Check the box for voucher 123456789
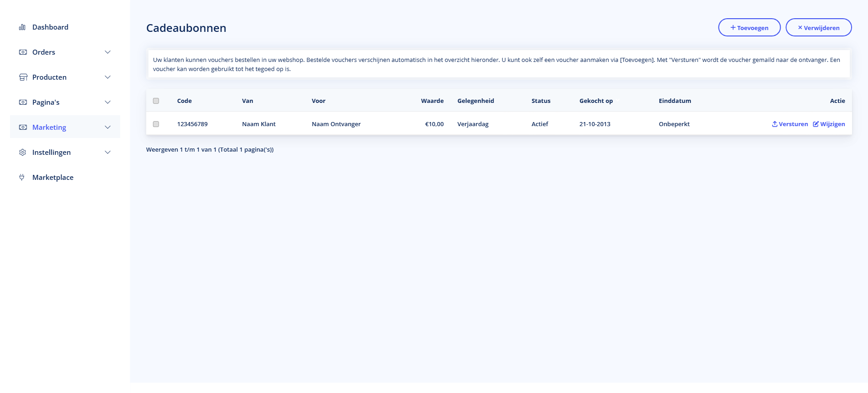The height and width of the screenshot is (393, 868). click(156, 124)
